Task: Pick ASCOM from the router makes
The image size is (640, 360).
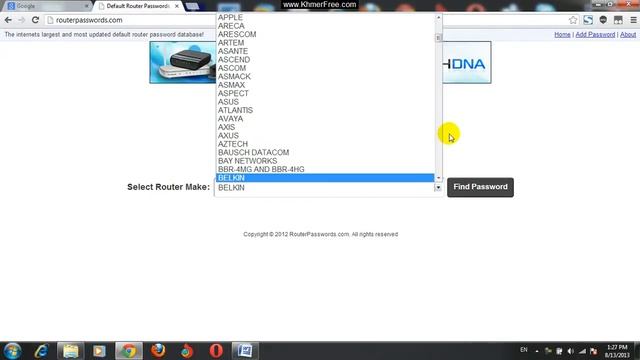Action: tap(325, 68)
